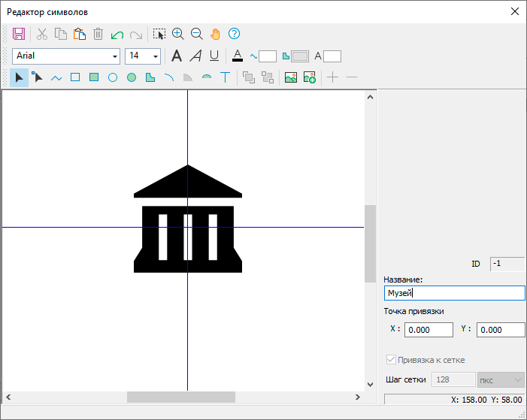Click the horizontal scrollbar thumb
Image resolution: width=527 pixels, height=420 pixels.
click(181, 397)
